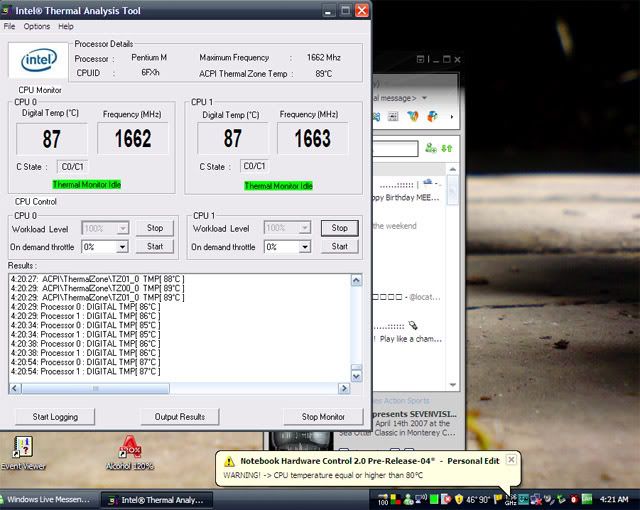
Task: Click the Results horizontal scroll left arrow
Action: pos(15,388)
